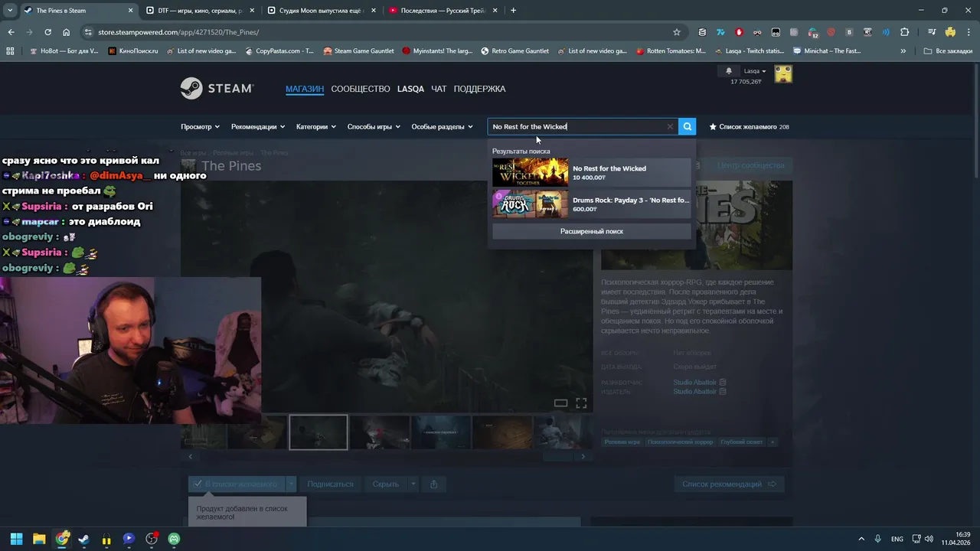
Task: Bookmark this page with the star icon
Action: [x=677, y=32]
